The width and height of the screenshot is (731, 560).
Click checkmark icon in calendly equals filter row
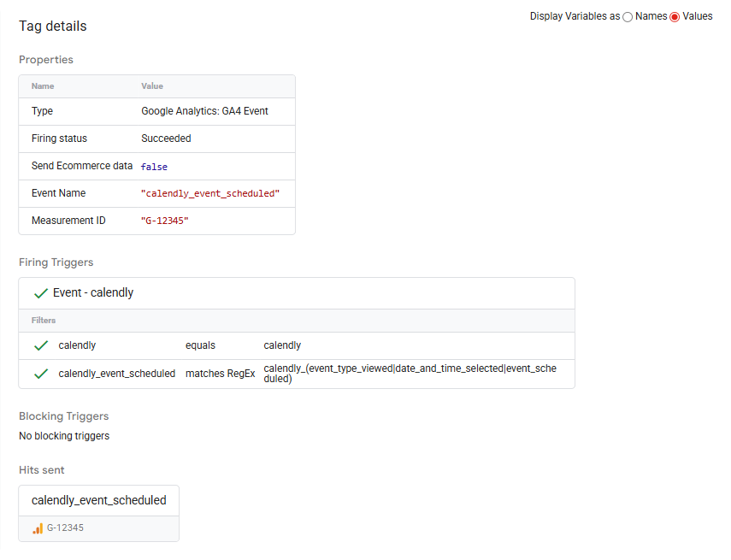(40, 346)
